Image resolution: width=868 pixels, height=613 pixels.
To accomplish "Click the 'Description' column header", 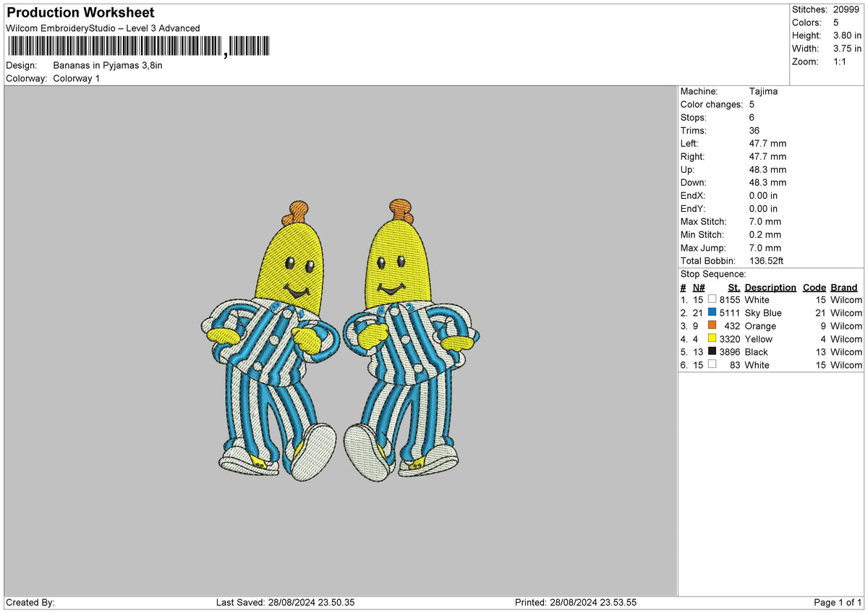I will (770, 287).
